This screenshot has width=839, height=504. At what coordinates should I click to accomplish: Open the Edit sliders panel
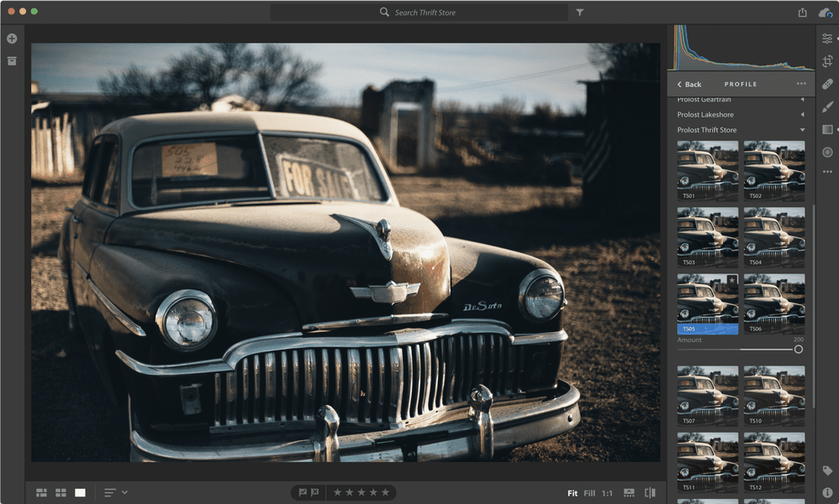click(x=826, y=37)
